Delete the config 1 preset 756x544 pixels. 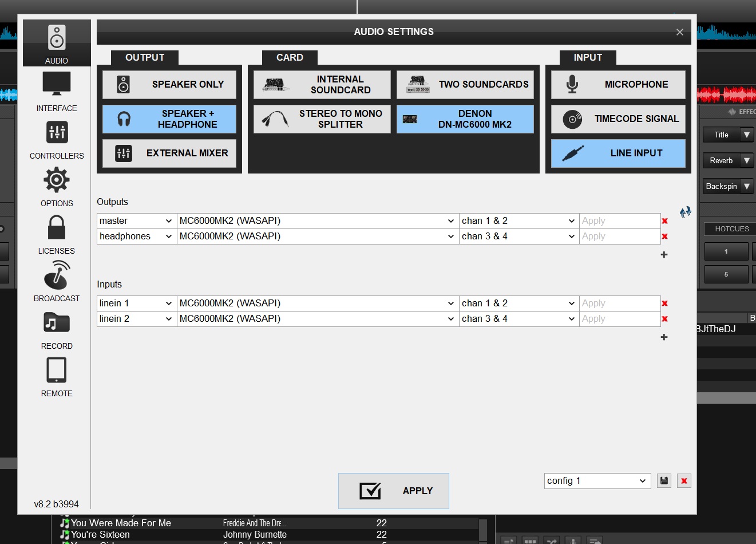pos(684,481)
